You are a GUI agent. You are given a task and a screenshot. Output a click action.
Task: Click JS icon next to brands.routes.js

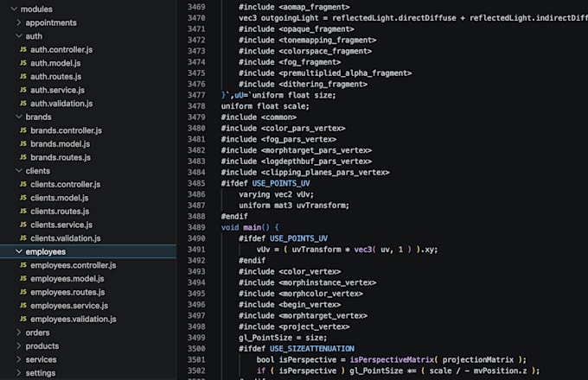point(23,157)
